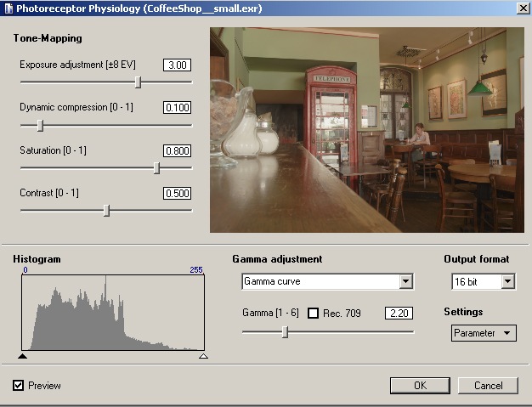Click the coffee shop preview image
Viewport: 532px width, 407px height.
tap(367, 129)
